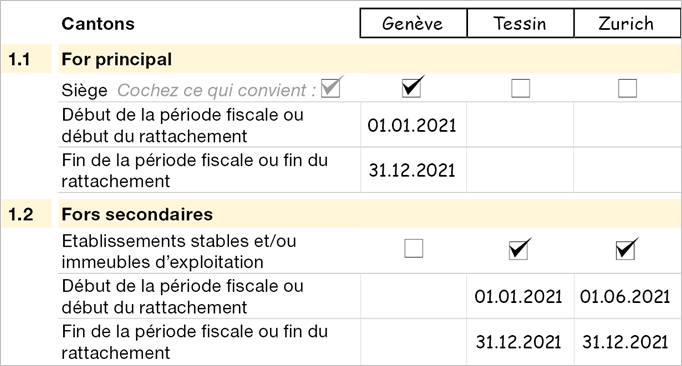Tick Etablissements stables checkbox for Genève
This screenshot has height=366, width=682.
pyautogui.click(x=413, y=248)
